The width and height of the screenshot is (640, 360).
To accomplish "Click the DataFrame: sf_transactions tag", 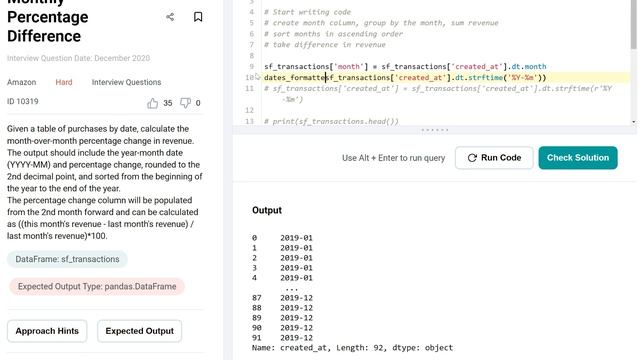I will coord(67,259).
